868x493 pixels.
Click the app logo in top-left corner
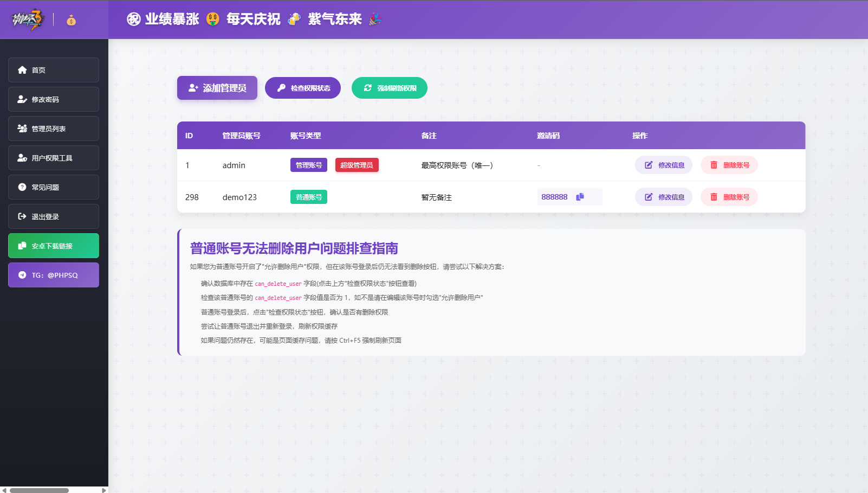[x=27, y=20]
